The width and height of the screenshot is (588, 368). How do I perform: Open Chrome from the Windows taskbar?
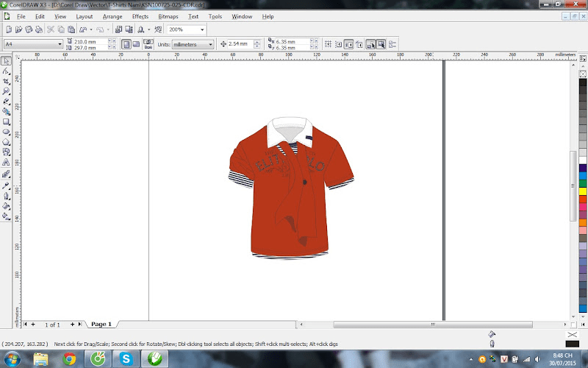pos(69,359)
